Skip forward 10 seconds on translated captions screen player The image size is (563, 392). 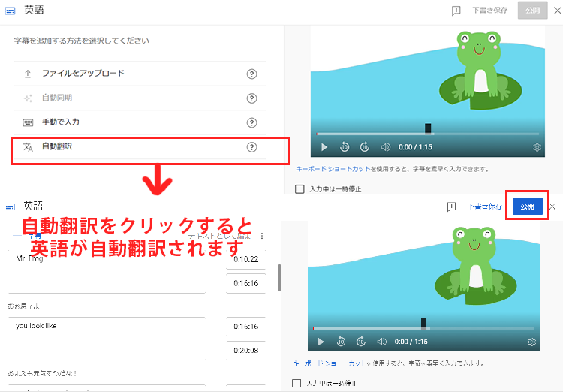click(361, 342)
